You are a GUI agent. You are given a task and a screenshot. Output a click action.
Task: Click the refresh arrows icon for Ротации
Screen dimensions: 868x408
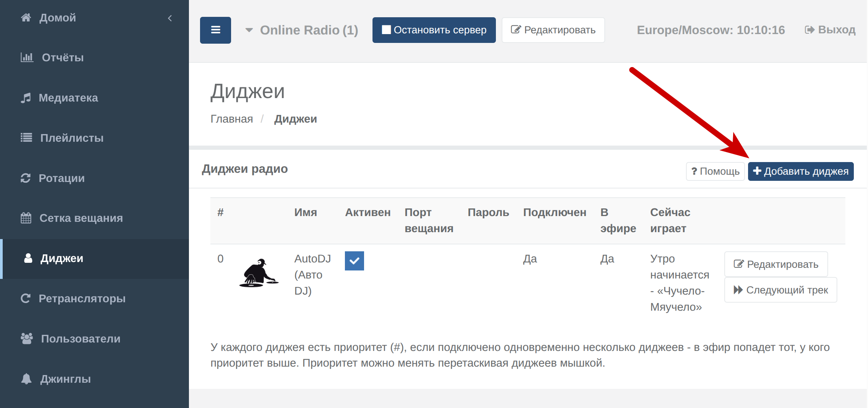26,178
